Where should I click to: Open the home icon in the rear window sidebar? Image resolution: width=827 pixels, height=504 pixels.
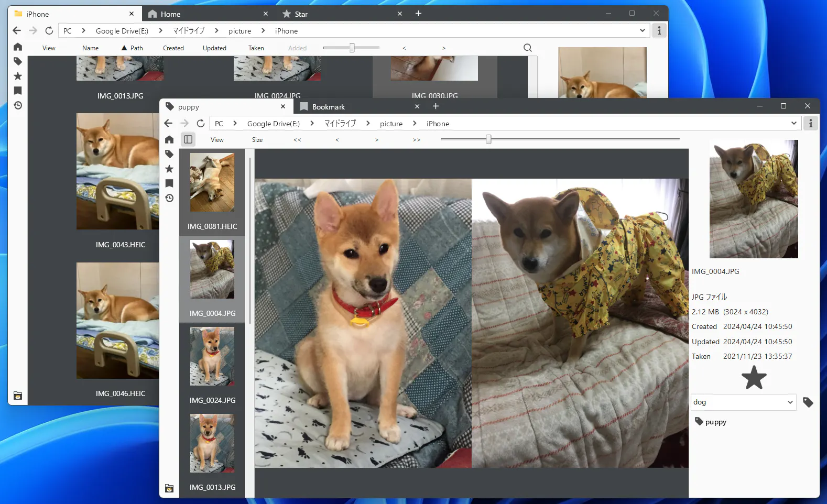pyautogui.click(x=18, y=47)
